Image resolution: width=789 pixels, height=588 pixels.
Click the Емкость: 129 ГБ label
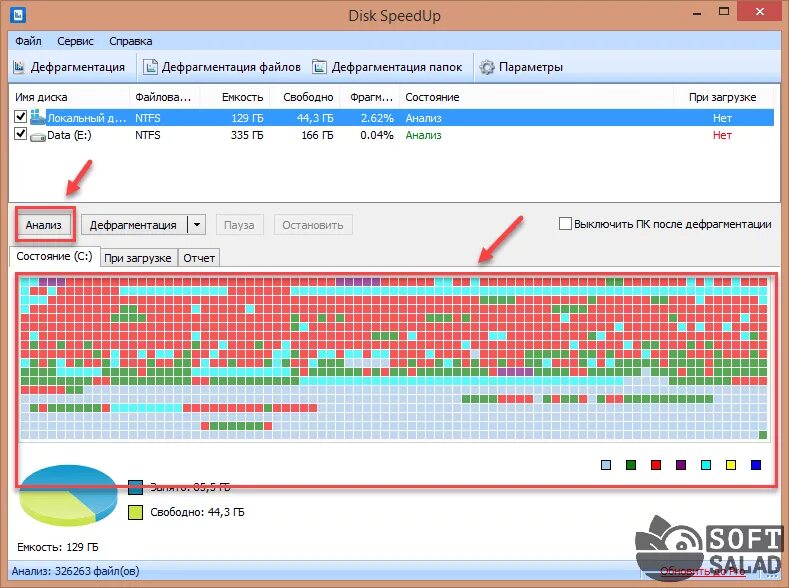[58, 547]
